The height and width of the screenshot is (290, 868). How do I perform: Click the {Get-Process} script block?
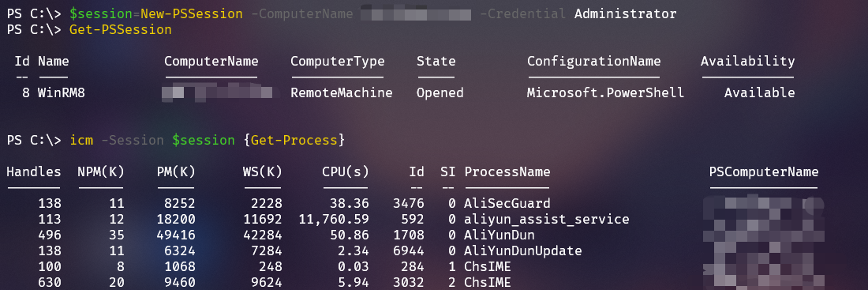point(294,141)
